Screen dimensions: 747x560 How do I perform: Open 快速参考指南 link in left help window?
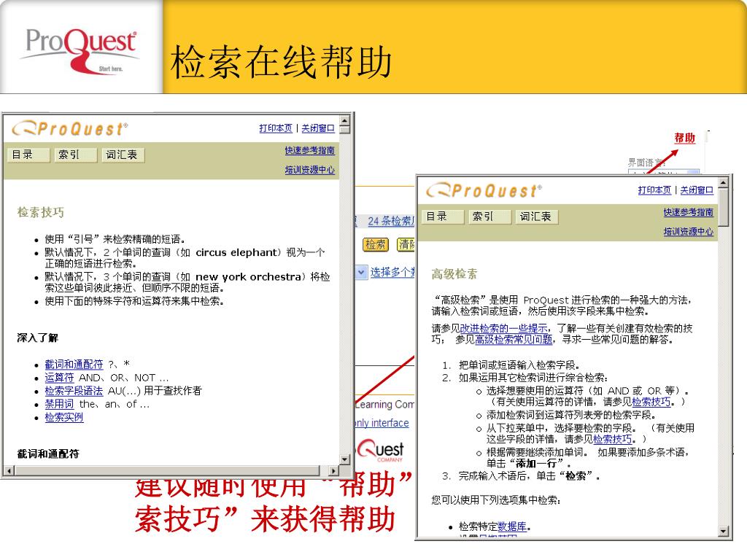[309, 150]
